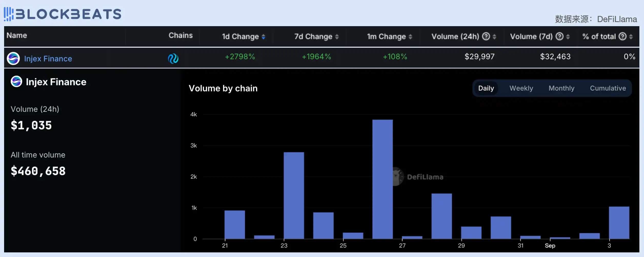Click the Injex Finance logo in table row
The height and width of the screenshot is (257, 644).
click(x=13, y=58)
